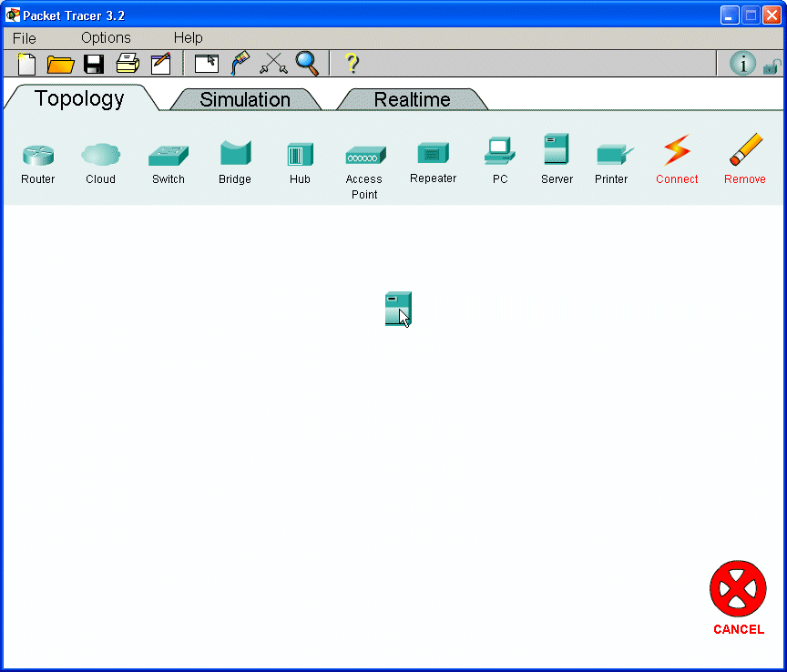
Task: Switch to the Realtime tab
Action: click(412, 99)
